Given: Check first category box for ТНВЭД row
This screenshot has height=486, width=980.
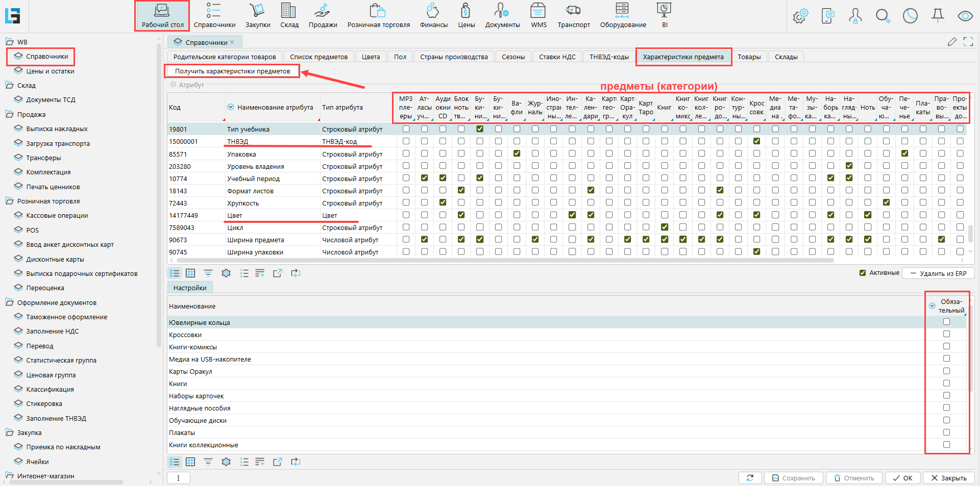Looking at the screenshot, I should click(406, 141).
